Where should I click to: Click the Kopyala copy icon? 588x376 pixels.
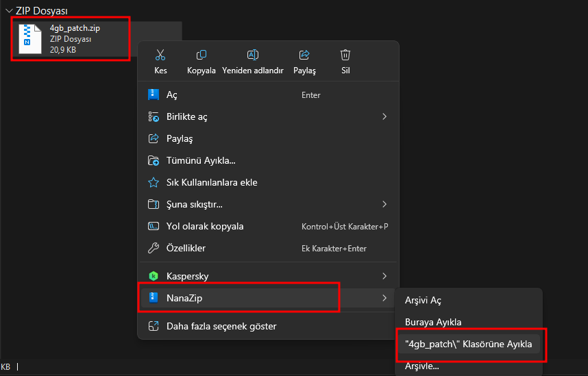(x=201, y=55)
